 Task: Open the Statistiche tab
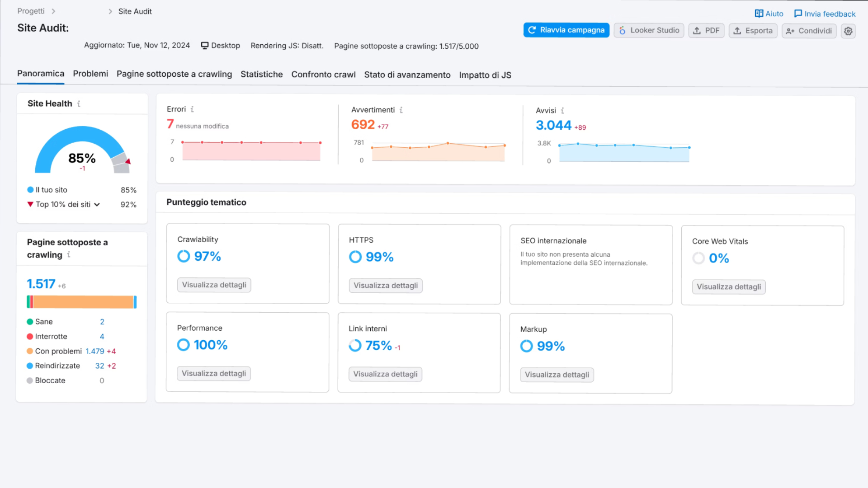[261, 74]
